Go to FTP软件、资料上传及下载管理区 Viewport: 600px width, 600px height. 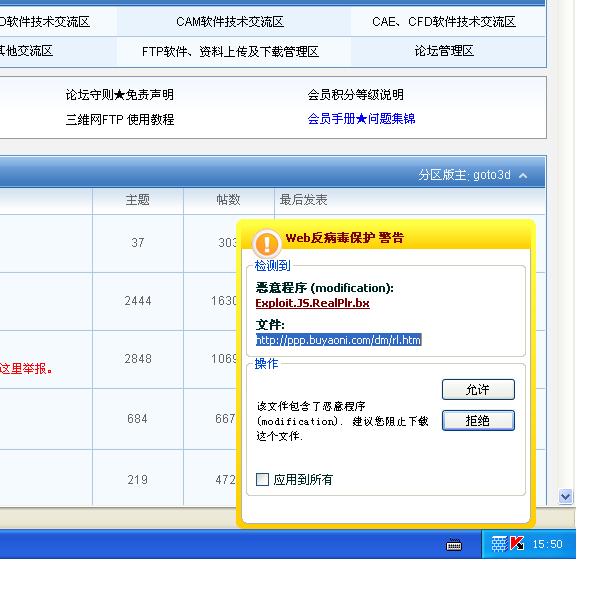pos(230,51)
